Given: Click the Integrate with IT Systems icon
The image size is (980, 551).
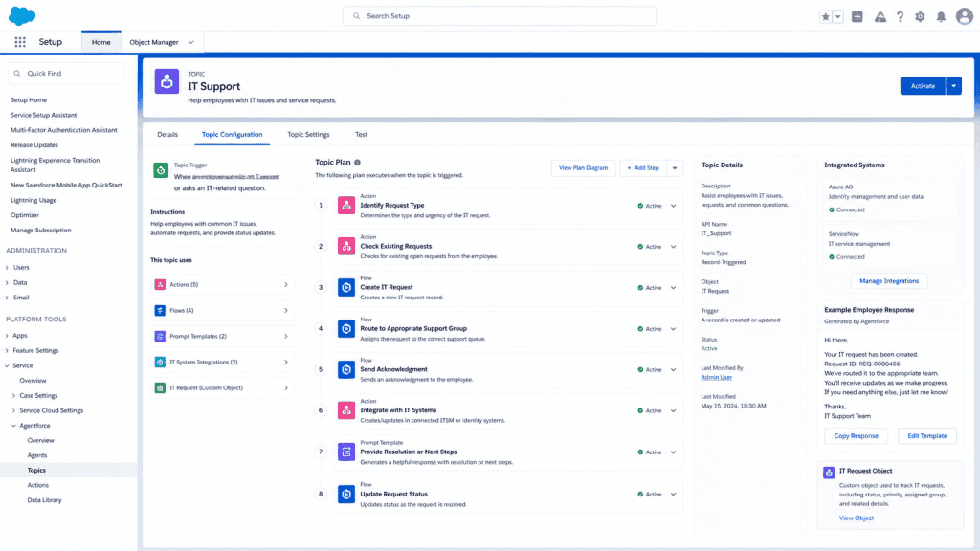Looking at the screenshot, I should coord(346,410).
